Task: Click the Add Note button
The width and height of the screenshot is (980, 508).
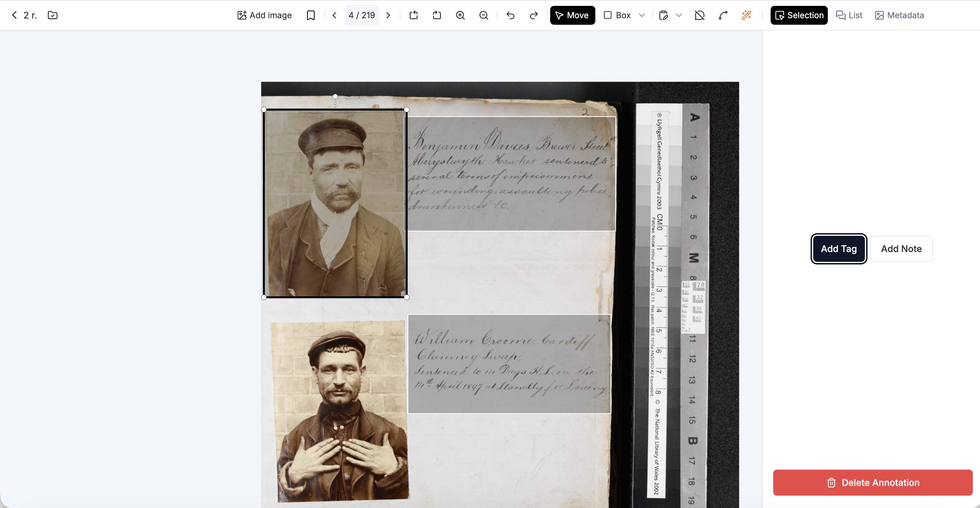Action: point(901,248)
